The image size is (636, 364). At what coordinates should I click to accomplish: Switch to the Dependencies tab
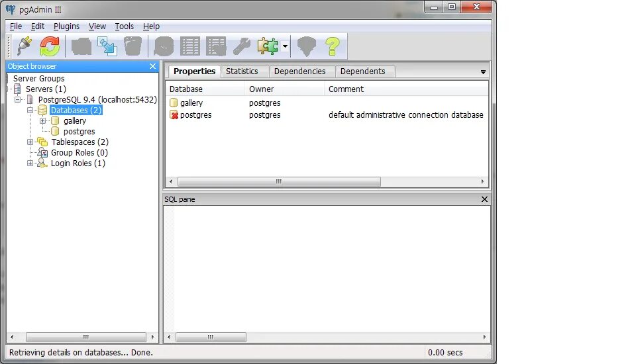click(x=299, y=71)
